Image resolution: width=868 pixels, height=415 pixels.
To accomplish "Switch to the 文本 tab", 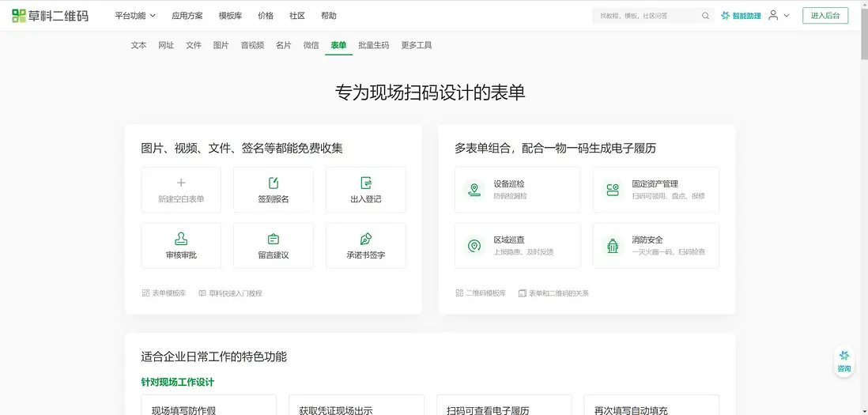I will pyautogui.click(x=139, y=45).
